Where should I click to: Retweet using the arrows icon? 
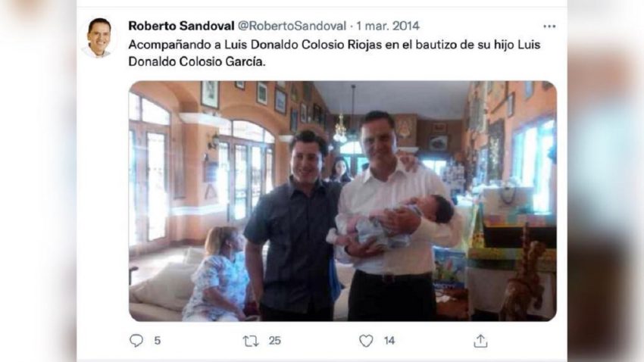tap(251, 341)
